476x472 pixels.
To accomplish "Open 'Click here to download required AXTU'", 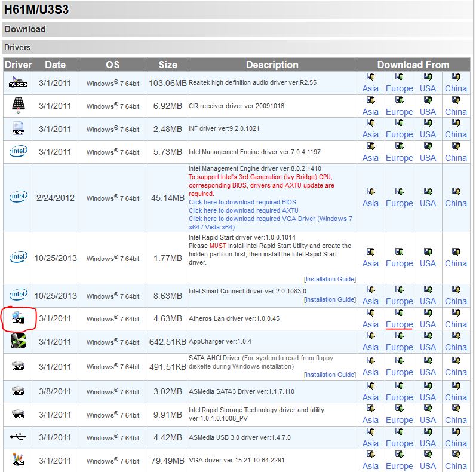I will coord(244,210).
